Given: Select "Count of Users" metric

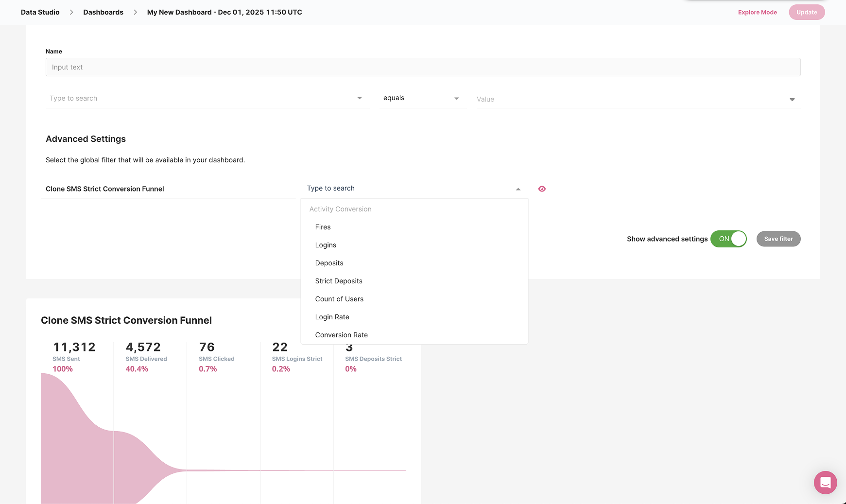Looking at the screenshot, I should click(339, 299).
